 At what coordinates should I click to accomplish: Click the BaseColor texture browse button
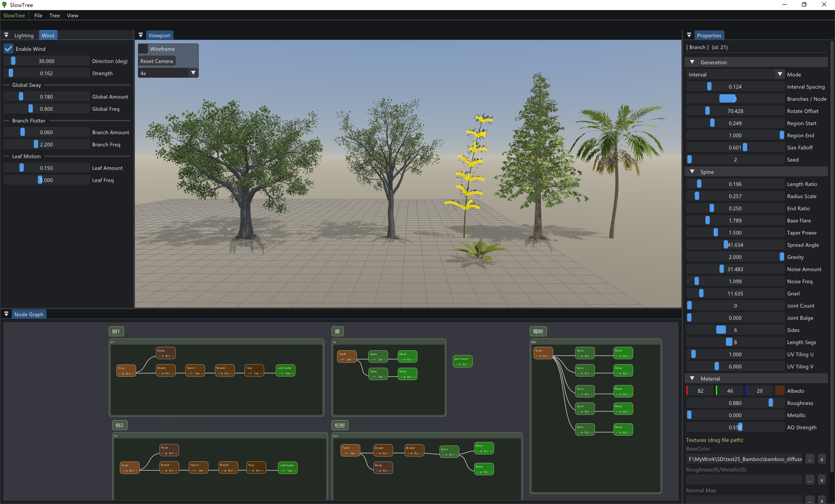click(810, 459)
